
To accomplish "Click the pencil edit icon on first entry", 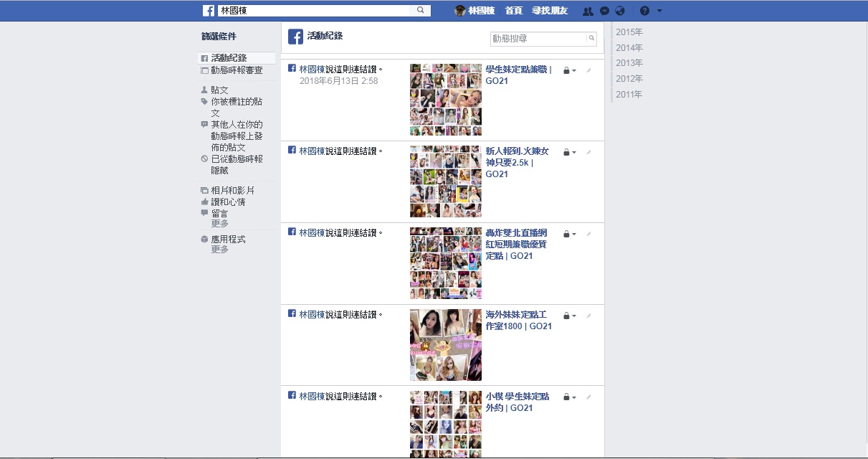I will [588, 70].
